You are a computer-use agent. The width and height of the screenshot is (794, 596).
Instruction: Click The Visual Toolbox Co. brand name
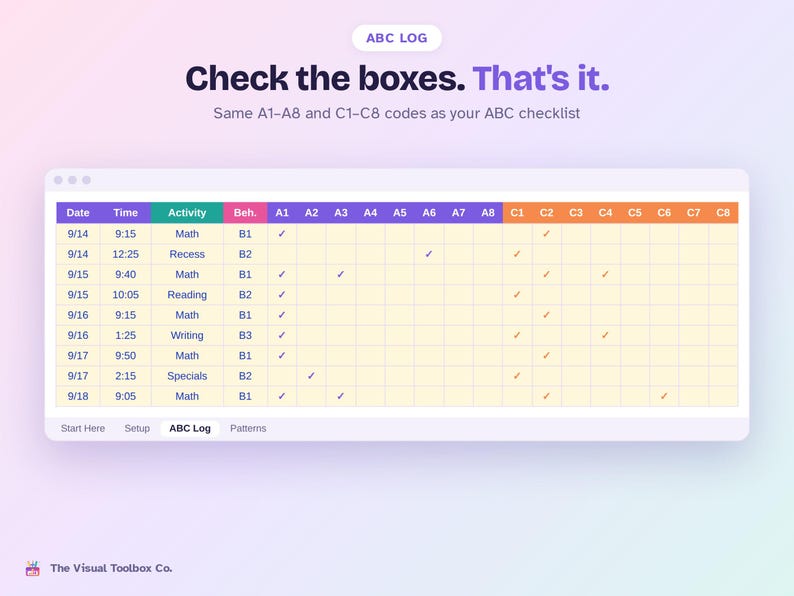[111, 568]
